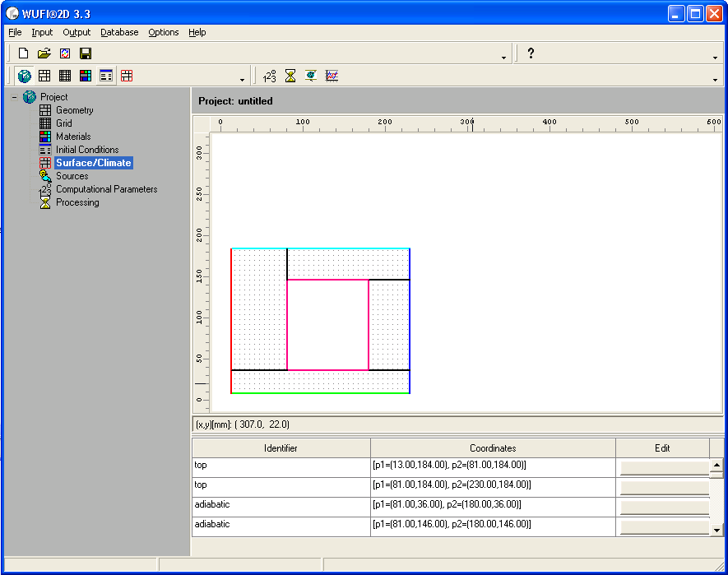
Task: Open the Materials view via its colored-grid icon
Action: 86,75
